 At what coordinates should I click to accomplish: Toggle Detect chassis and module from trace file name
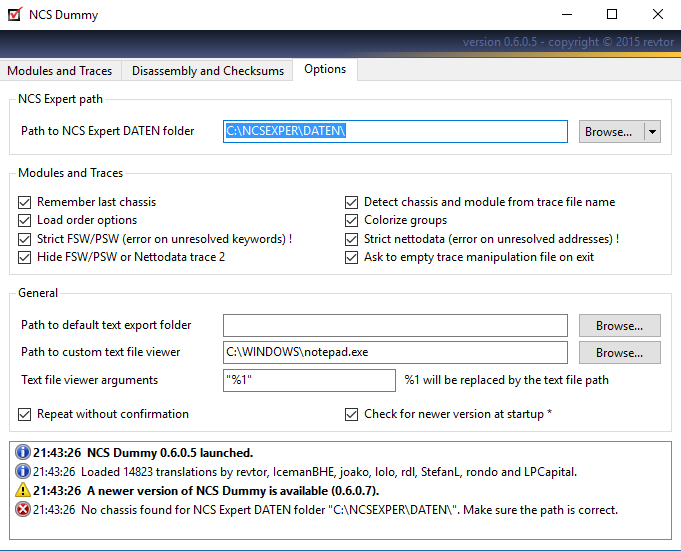(x=351, y=202)
